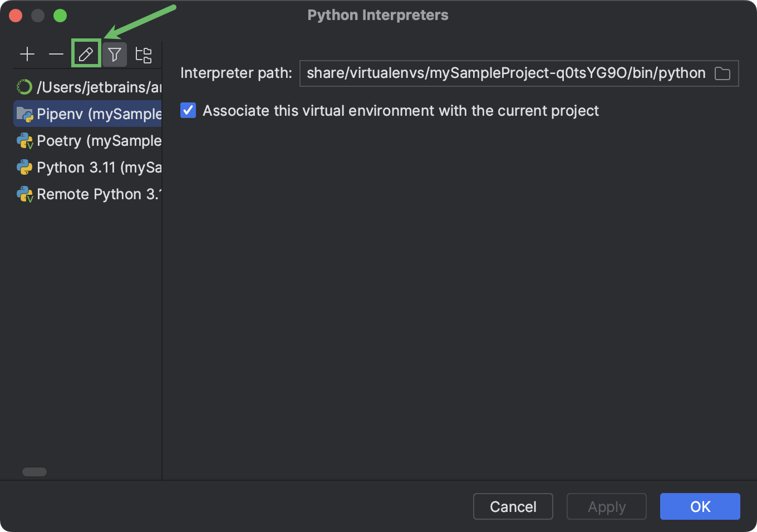This screenshot has width=757, height=532.
Task: Click the Pipenv folder icon
Action: [24, 114]
